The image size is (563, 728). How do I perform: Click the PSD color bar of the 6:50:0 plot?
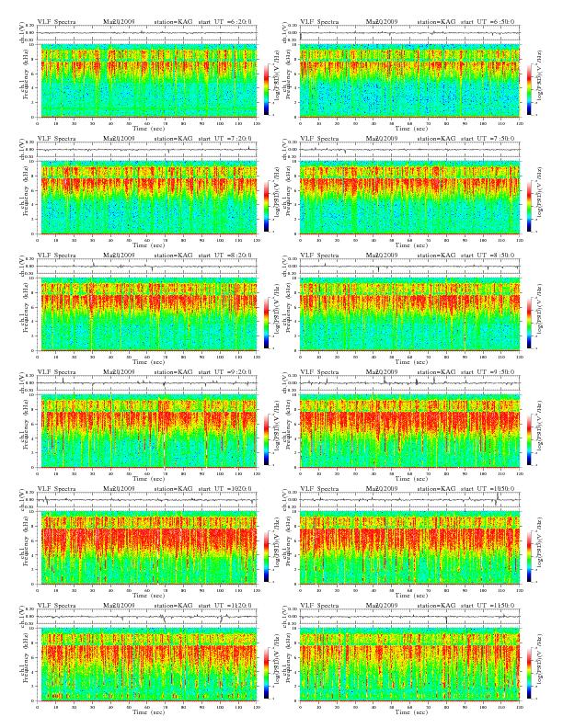530,88
